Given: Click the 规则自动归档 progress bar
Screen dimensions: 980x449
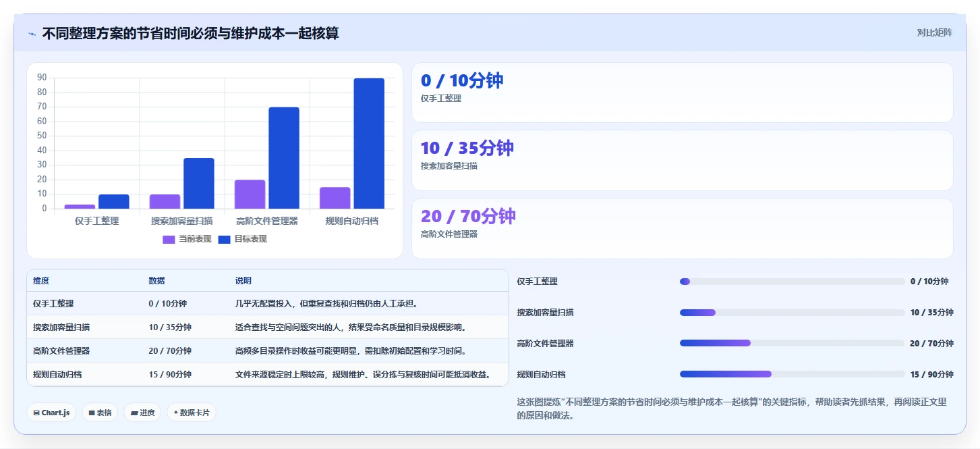Looking at the screenshot, I should (792, 374).
